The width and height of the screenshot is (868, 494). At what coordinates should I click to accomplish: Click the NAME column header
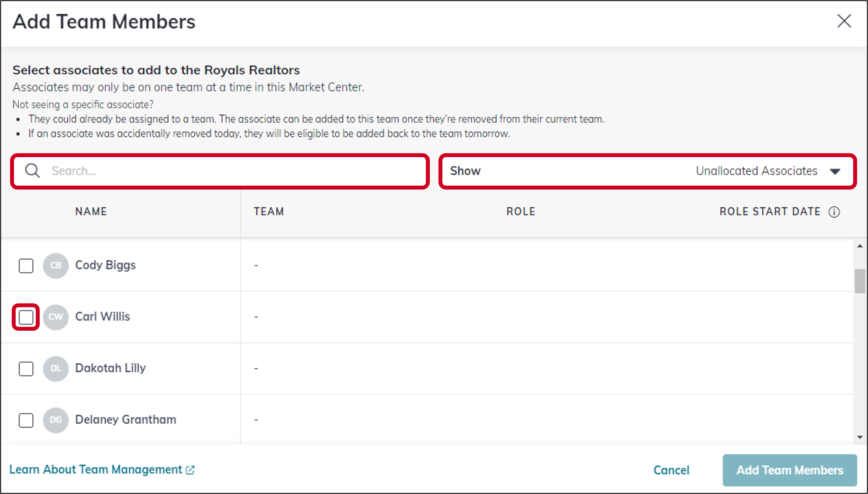[91, 211]
